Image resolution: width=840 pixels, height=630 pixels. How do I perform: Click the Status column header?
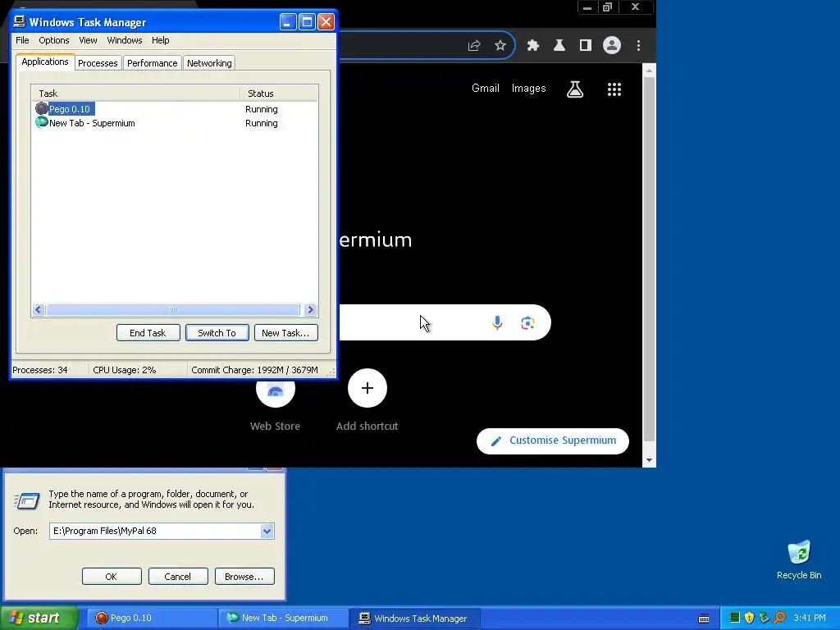[279, 94]
